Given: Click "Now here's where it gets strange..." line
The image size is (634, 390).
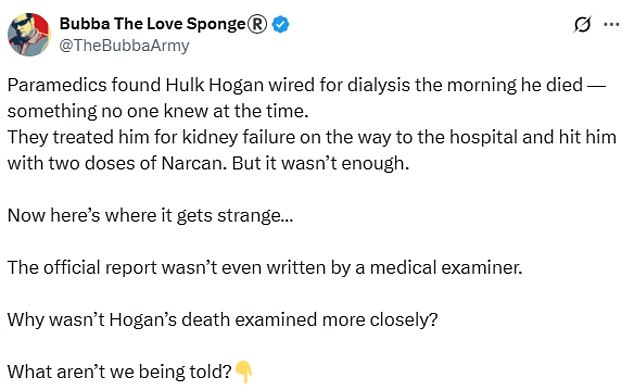Looking at the screenshot, I should [x=150, y=215].
